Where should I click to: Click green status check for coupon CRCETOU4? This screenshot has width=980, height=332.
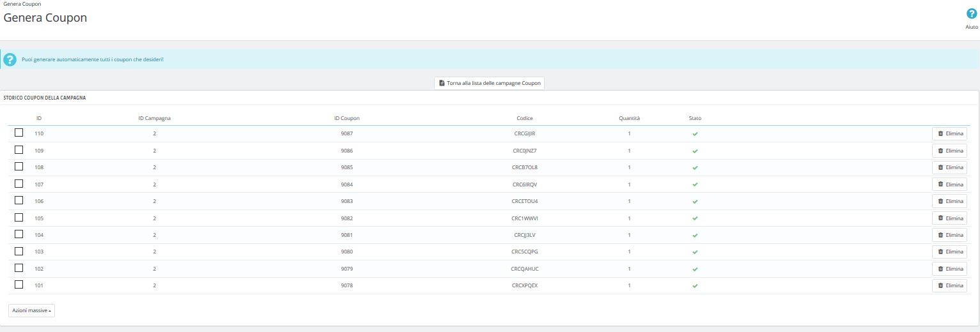(695, 201)
